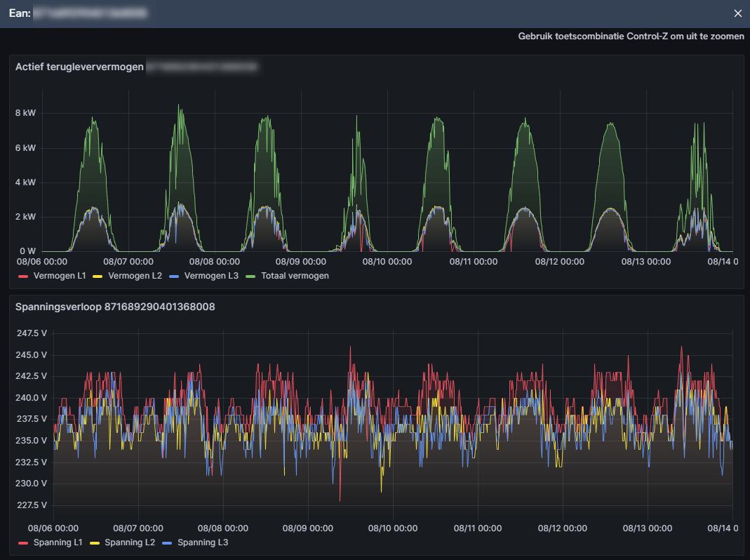Click the 245.0 V axis label
Image resolution: width=750 pixels, height=560 pixels.
pos(32,354)
